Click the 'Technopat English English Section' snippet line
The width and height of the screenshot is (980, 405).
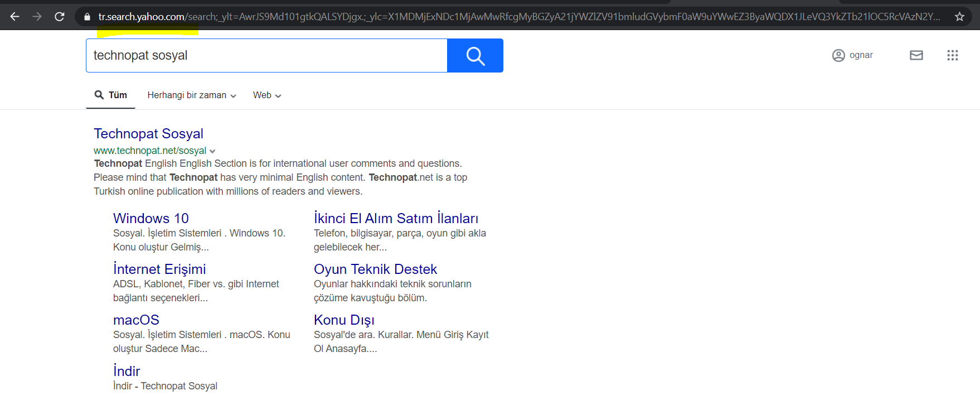click(278, 163)
